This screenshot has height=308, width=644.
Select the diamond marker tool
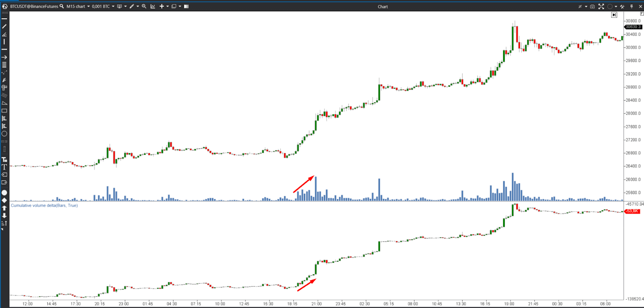coord(4,200)
